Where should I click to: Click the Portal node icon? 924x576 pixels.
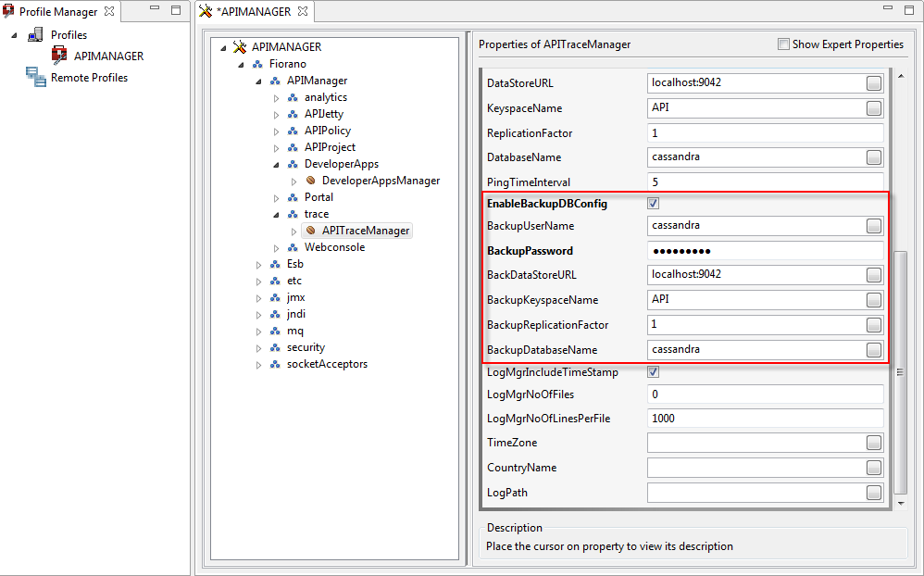pos(293,197)
